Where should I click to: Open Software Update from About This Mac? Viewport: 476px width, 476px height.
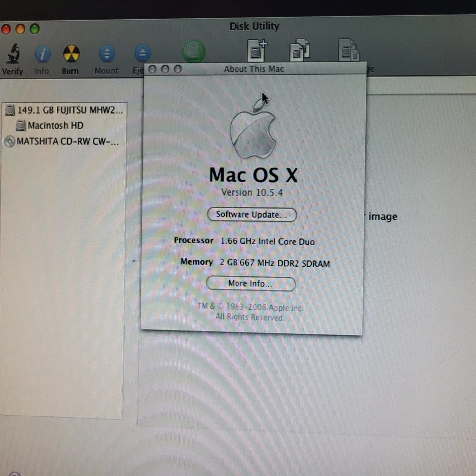[251, 214]
